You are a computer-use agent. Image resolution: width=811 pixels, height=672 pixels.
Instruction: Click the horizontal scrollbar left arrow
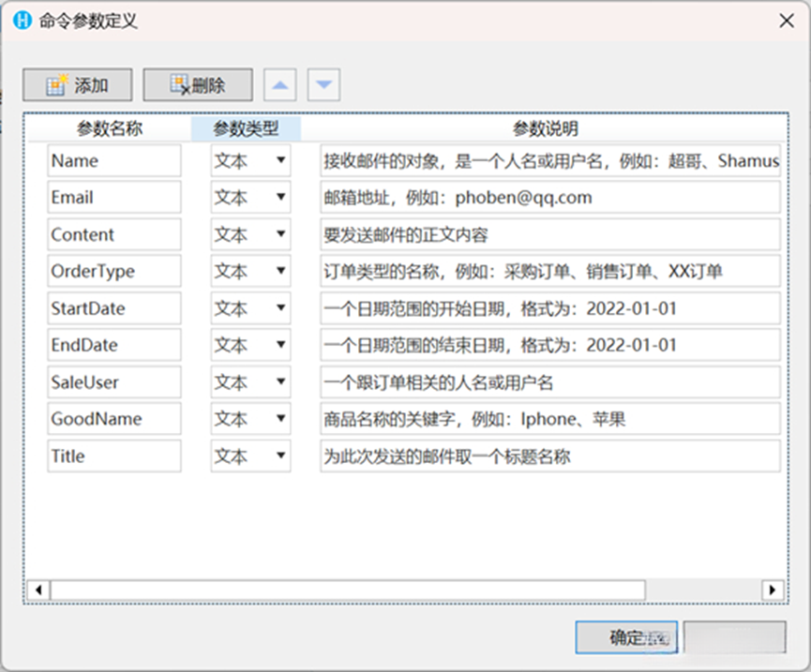[38, 590]
